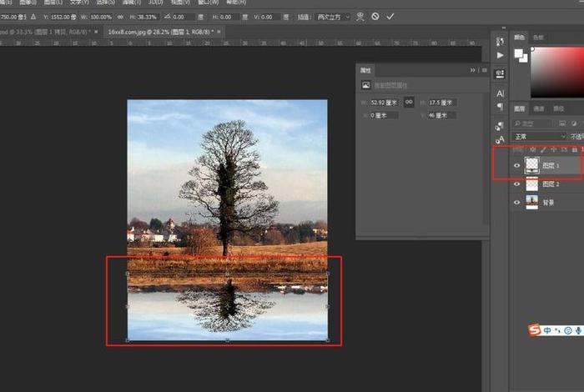Edit the properties height field 17.5 厘米
This screenshot has width=584, height=392.
(441, 103)
